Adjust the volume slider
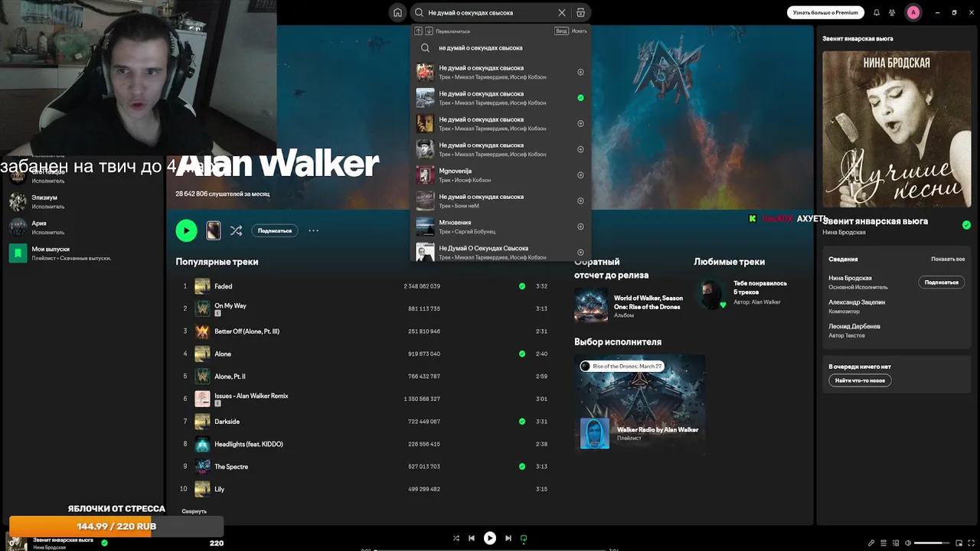This screenshot has height=551, width=980. (x=931, y=543)
